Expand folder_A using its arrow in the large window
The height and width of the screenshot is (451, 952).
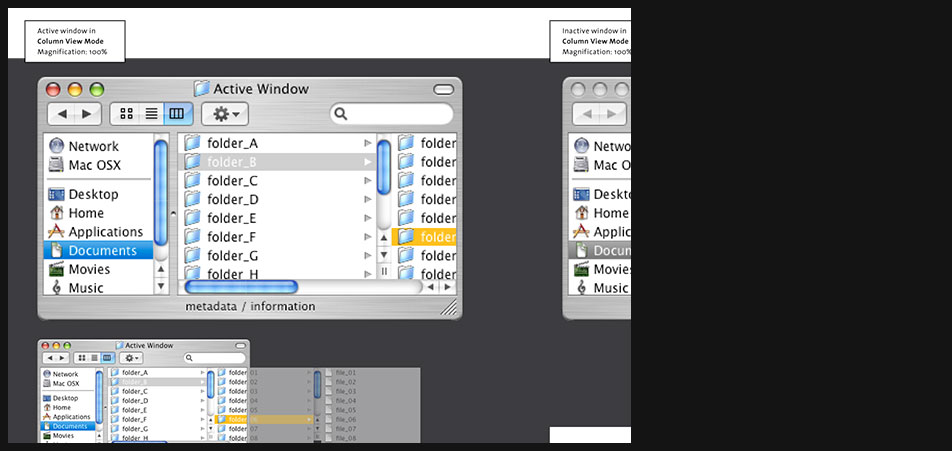tap(368, 144)
